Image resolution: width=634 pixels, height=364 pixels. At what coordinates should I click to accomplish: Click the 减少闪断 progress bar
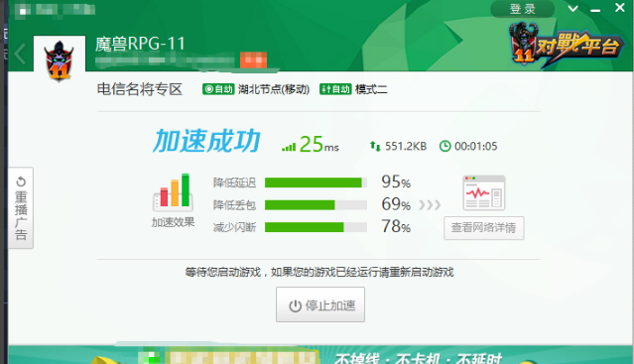pyautogui.click(x=316, y=227)
